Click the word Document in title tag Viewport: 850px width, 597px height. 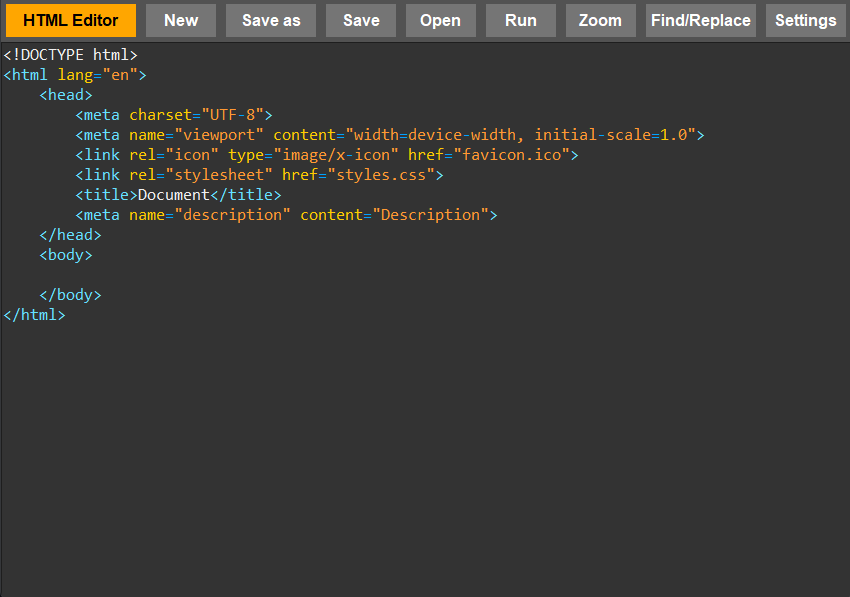[174, 195]
